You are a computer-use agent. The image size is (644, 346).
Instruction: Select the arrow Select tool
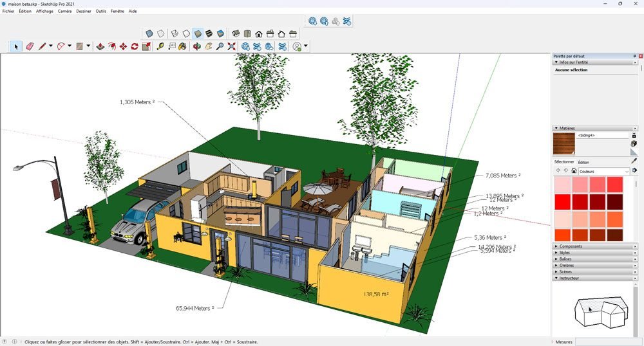click(x=16, y=47)
